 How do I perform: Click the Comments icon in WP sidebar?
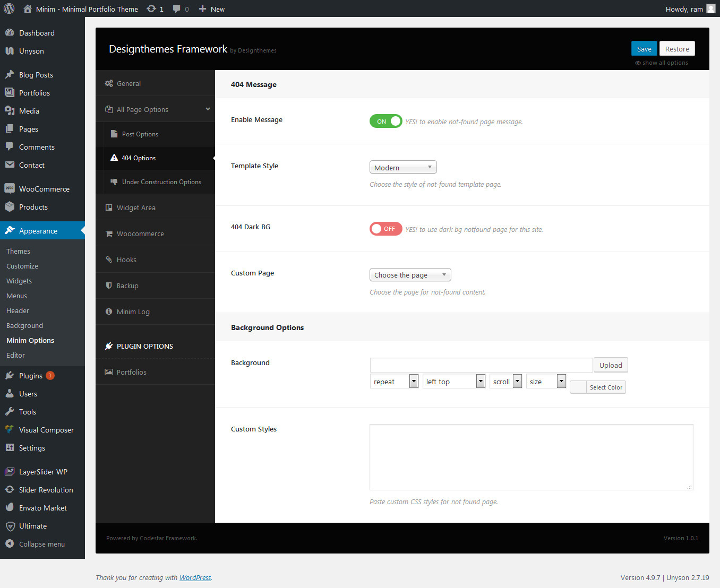tap(10, 146)
